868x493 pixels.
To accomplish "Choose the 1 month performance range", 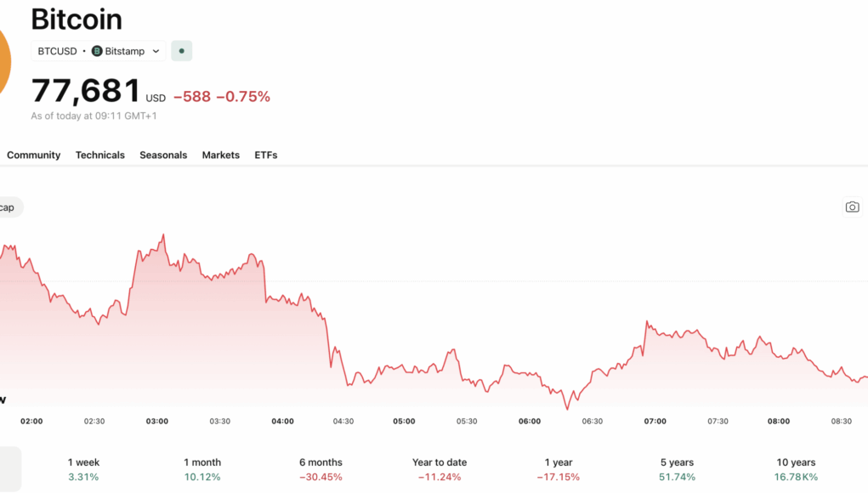I will [201, 469].
